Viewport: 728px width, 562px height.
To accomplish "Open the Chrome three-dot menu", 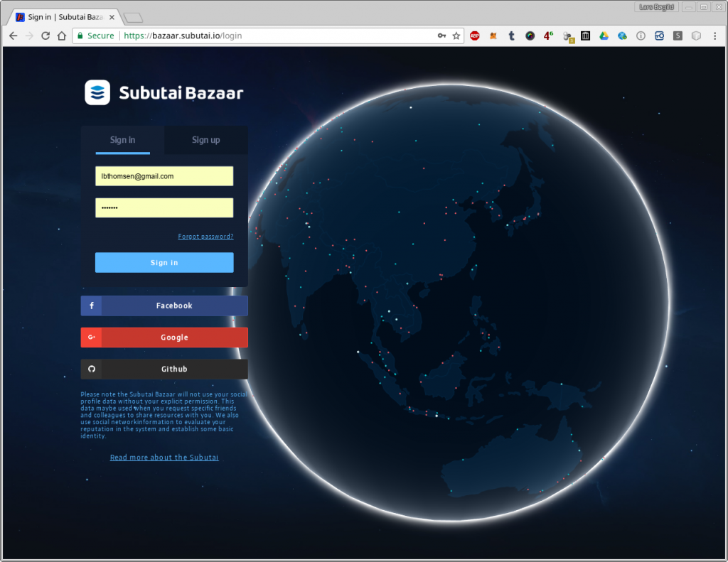I will [715, 36].
